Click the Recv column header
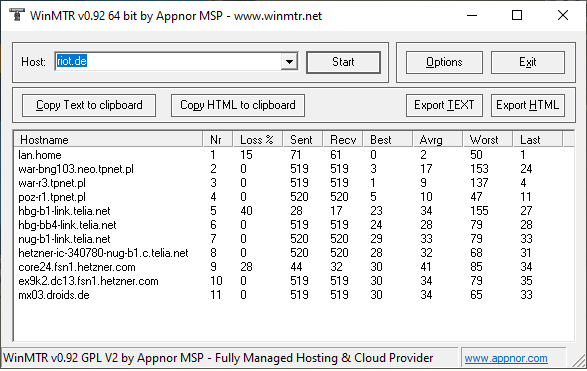The width and height of the screenshot is (587, 371). (343, 140)
